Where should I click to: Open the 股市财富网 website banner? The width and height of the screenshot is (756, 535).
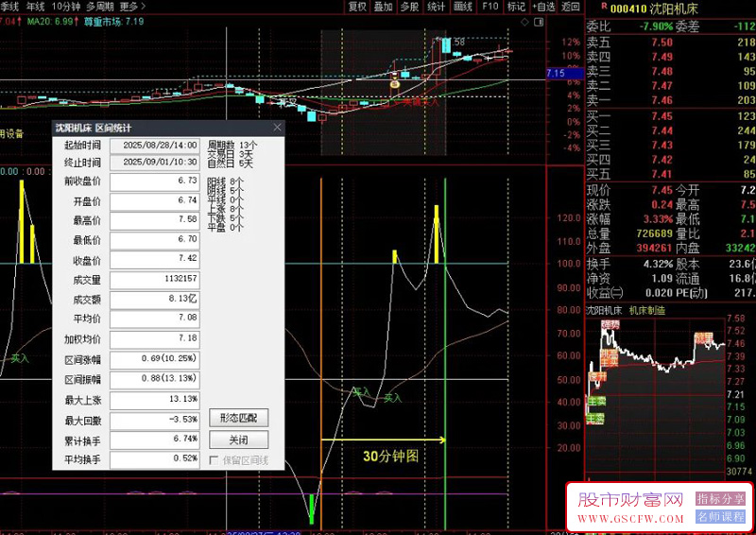tap(630, 507)
